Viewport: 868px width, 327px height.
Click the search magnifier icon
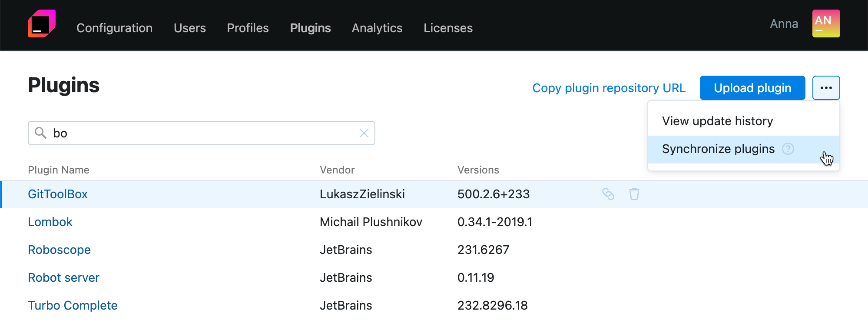click(40, 133)
